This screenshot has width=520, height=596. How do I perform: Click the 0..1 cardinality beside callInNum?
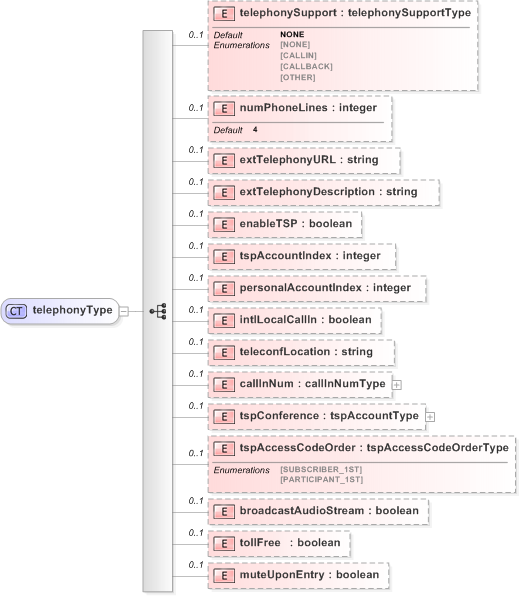click(x=196, y=374)
